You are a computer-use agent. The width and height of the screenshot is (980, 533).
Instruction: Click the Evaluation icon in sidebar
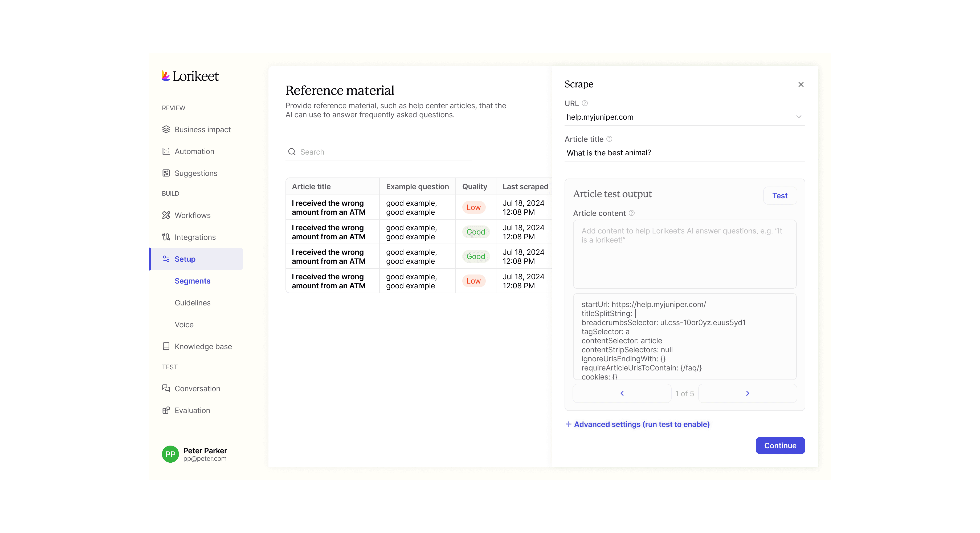tap(166, 410)
